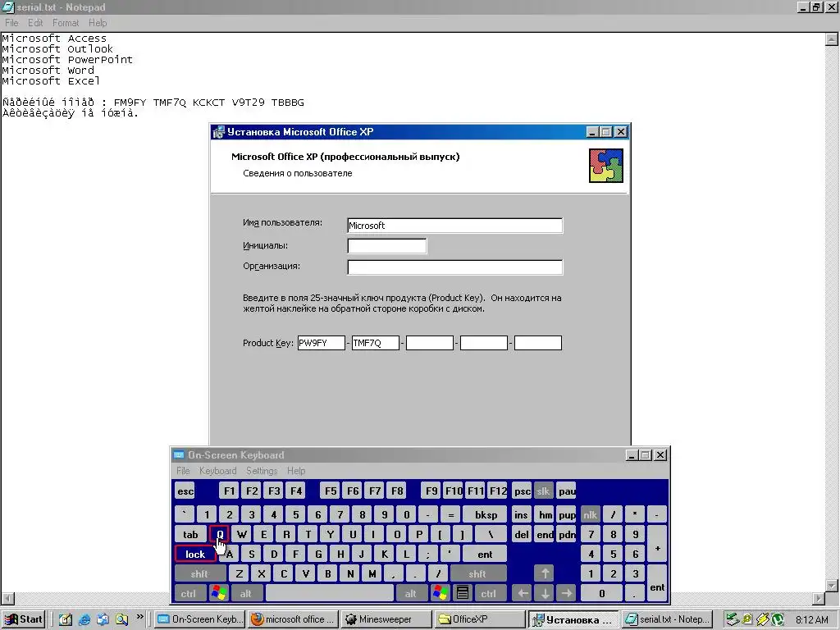This screenshot has height=630, width=840.
Task: Click the first Product Key field containing PW9FY
Action: pyautogui.click(x=322, y=343)
